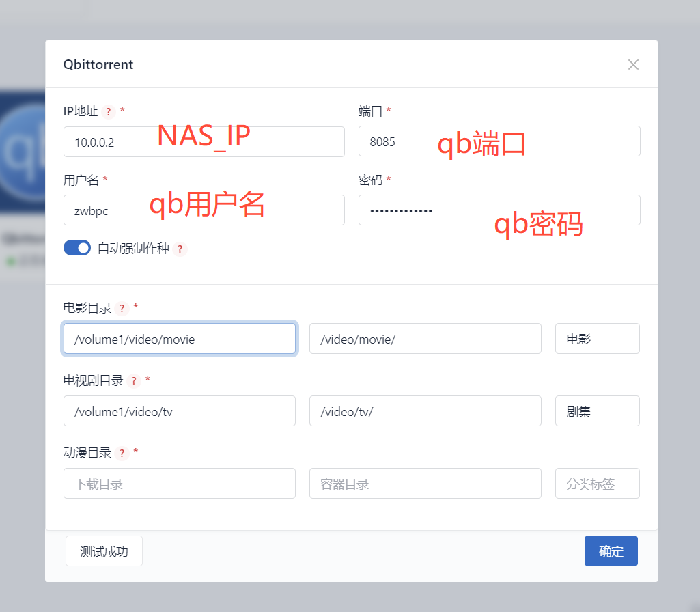The image size is (700, 612).
Task: Click the anime 容器目录 input field
Action: [425, 484]
